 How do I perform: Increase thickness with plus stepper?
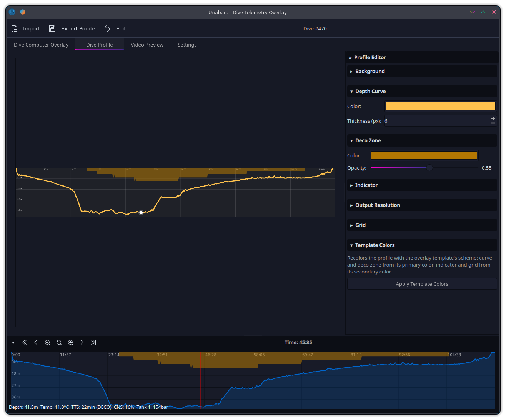tap(493, 118)
